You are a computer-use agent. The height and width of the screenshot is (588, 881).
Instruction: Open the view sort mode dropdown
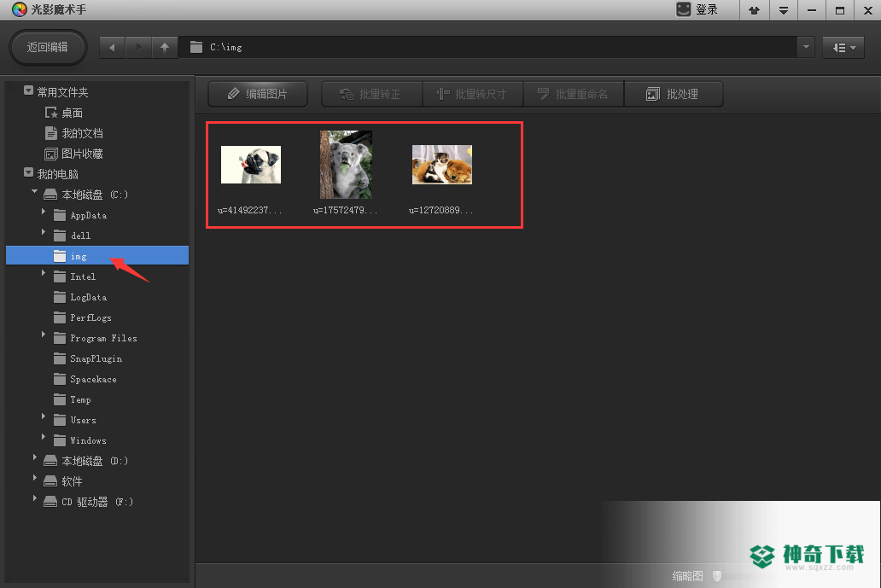(843, 47)
